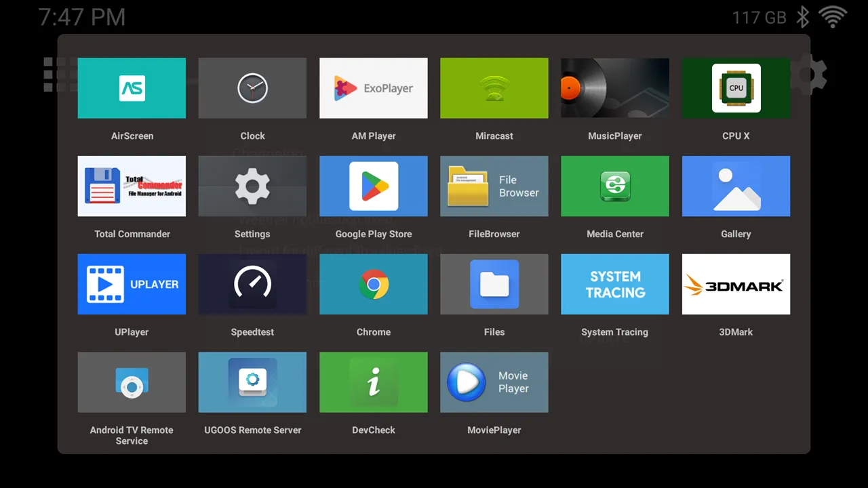
Task: Benchmark the device with 3DMark
Action: tap(736, 284)
